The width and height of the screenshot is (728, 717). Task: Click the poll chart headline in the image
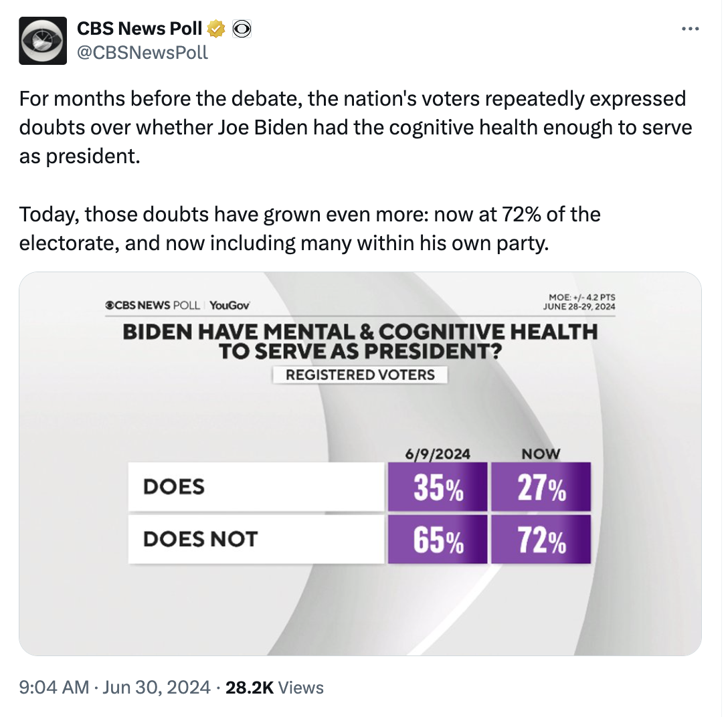pyautogui.click(x=360, y=341)
